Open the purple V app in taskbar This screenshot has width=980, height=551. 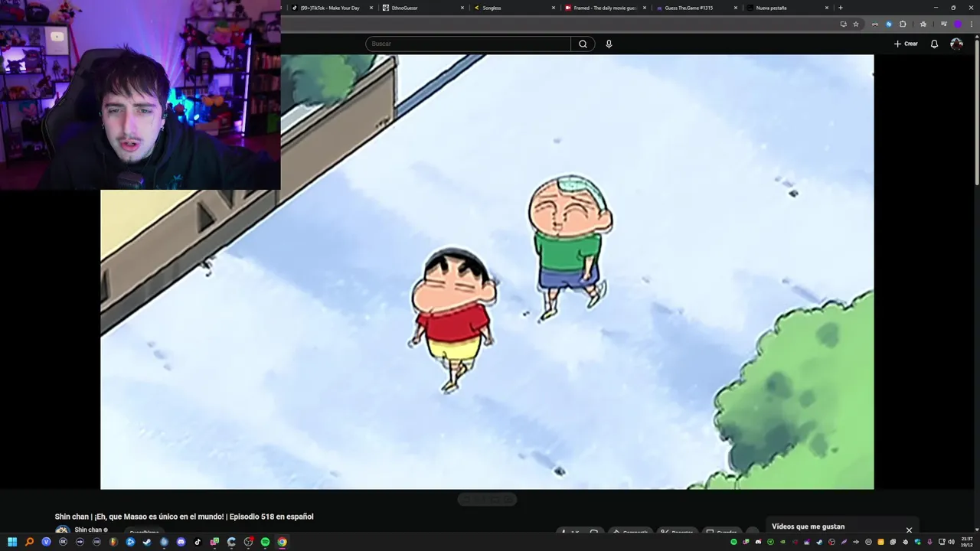pos(46,542)
